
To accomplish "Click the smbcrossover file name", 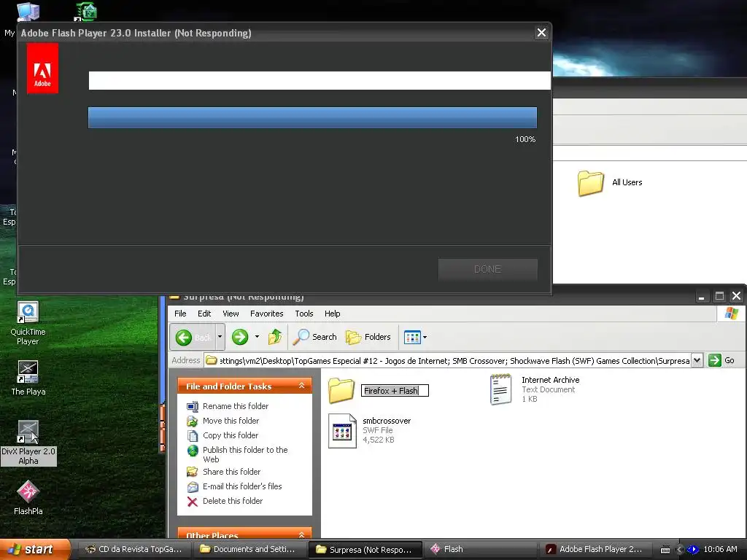I will click(387, 421).
